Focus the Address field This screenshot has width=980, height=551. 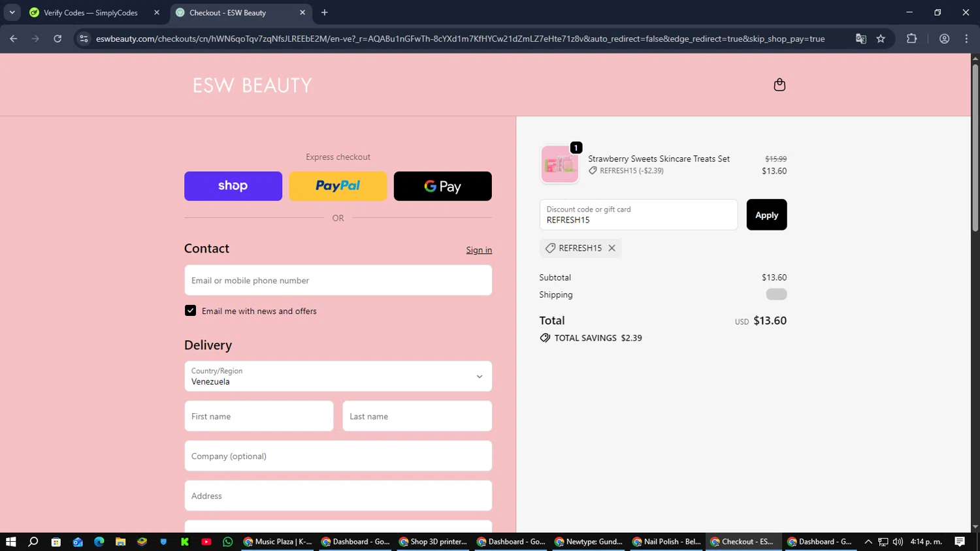pos(338,496)
